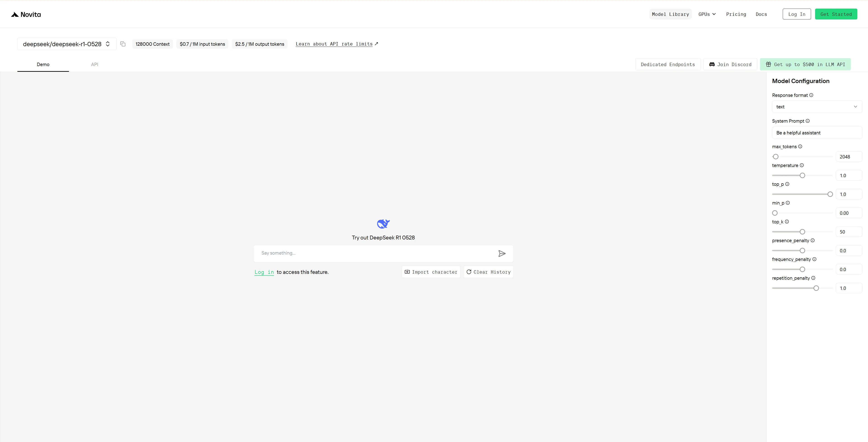Open Model Library in navigation
868x442 pixels.
671,14
